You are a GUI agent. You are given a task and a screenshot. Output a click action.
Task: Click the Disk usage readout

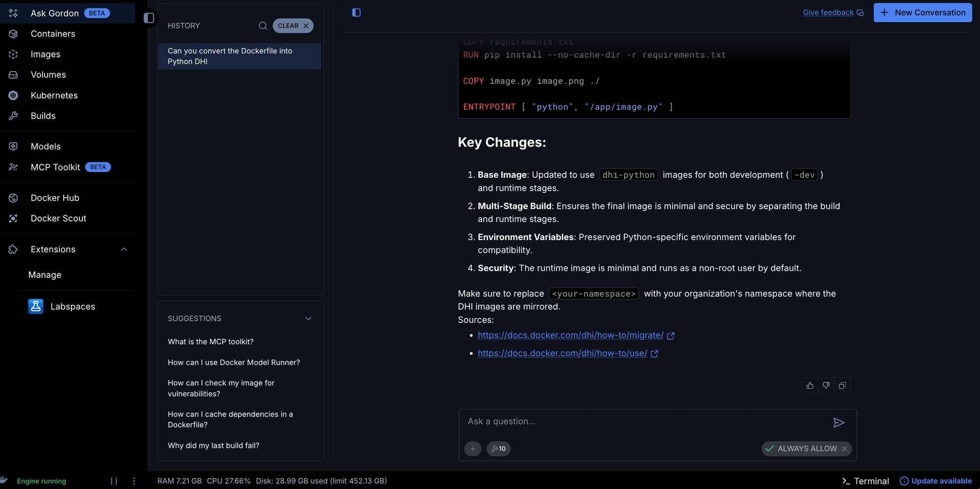coord(321,481)
